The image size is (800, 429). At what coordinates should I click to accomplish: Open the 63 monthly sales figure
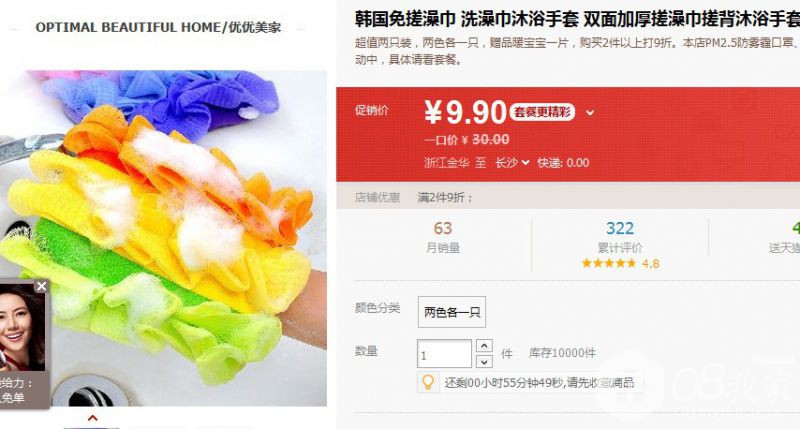(x=443, y=228)
